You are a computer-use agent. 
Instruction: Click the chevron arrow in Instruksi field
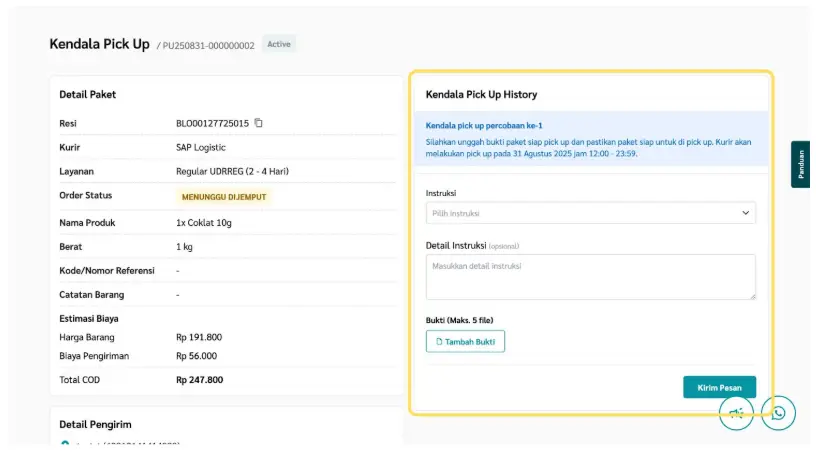pos(745,213)
